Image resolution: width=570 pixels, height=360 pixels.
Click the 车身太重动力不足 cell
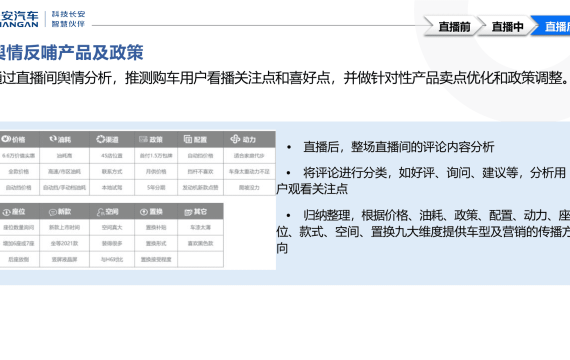(249, 171)
